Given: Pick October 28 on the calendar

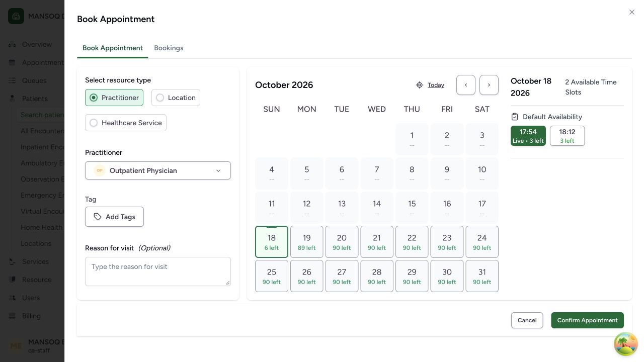Looking at the screenshot, I should tap(377, 276).
